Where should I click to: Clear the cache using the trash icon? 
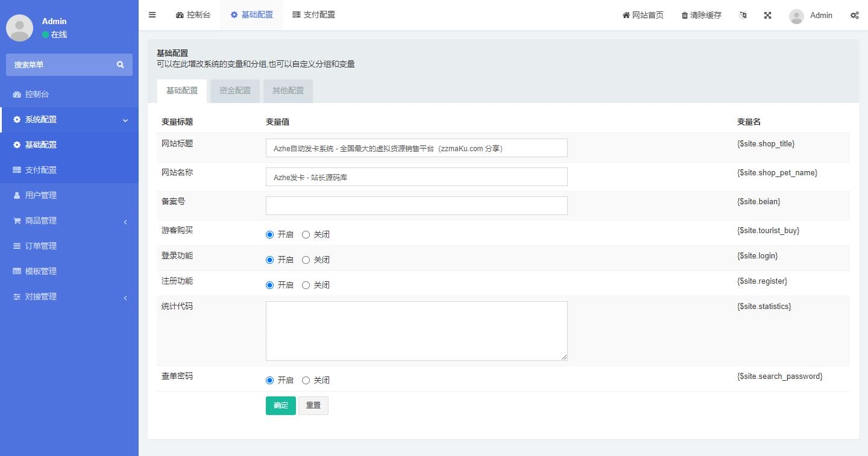point(701,15)
